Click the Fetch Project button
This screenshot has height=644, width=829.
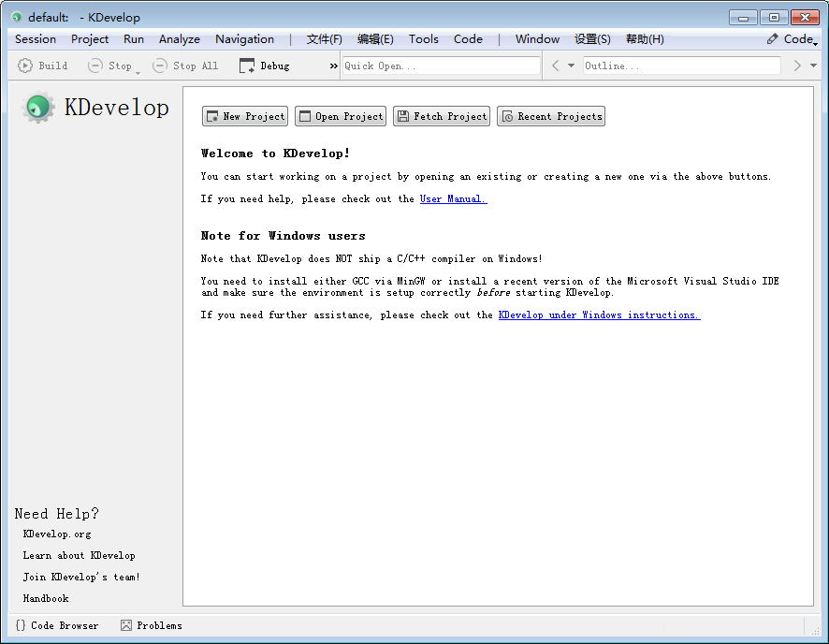tap(442, 116)
